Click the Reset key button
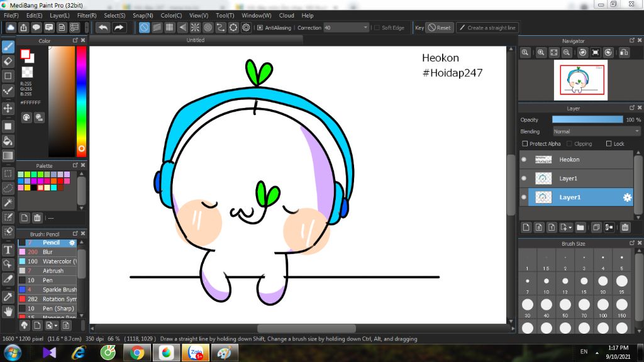Screen dimensions: 644x362 pyautogui.click(x=440, y=28)
